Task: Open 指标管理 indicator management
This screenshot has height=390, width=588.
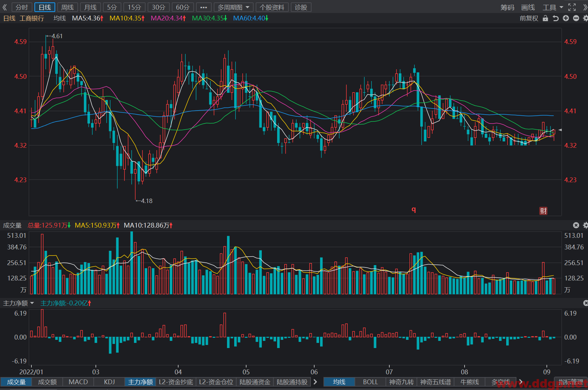Action: pyautogui.click(x=571, y=382)
